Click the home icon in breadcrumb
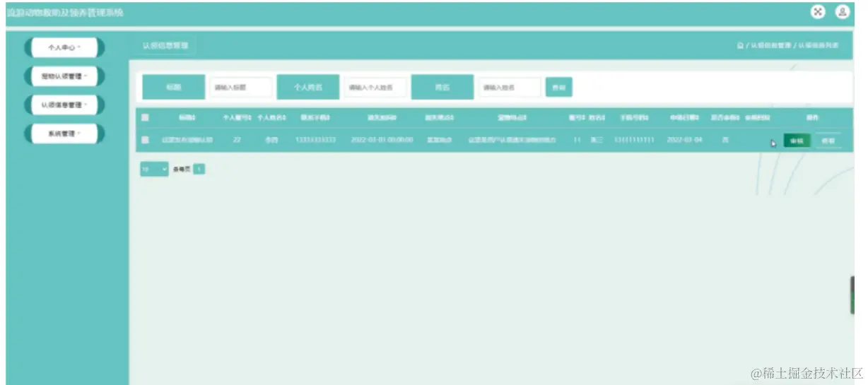The image size is (868, 385). point(740,45)
